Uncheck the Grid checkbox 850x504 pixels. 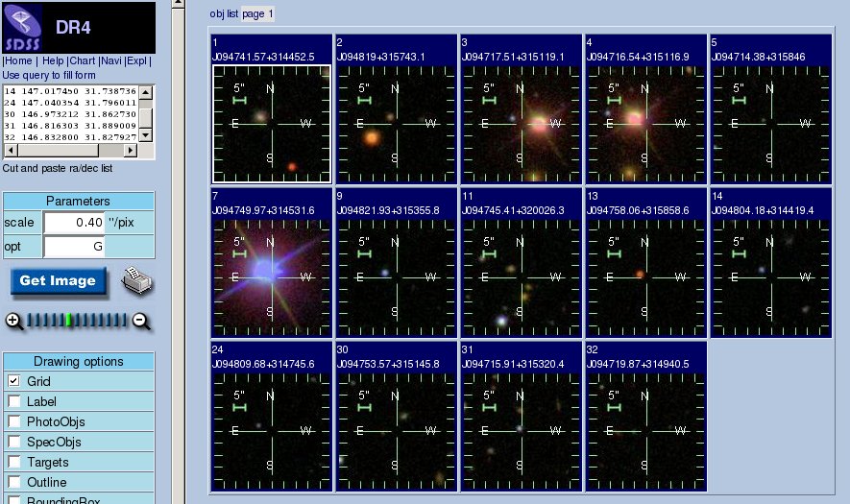point(14,381)
